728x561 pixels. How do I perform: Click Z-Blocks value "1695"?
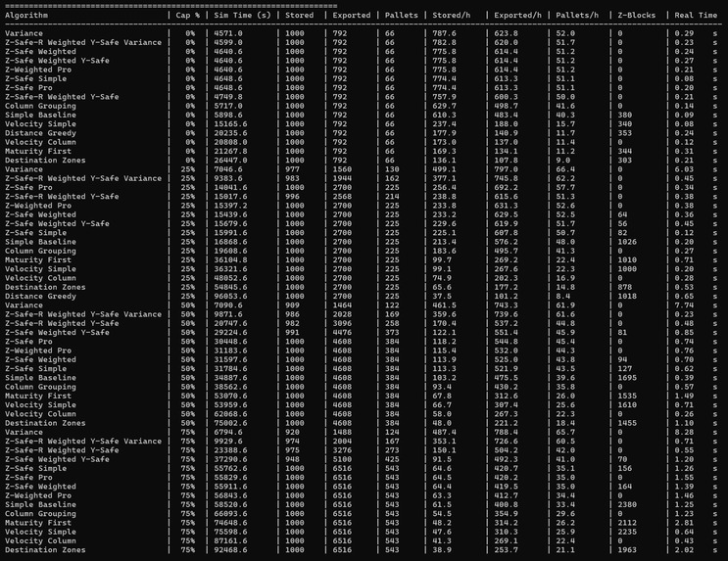[x=627, y=378]
